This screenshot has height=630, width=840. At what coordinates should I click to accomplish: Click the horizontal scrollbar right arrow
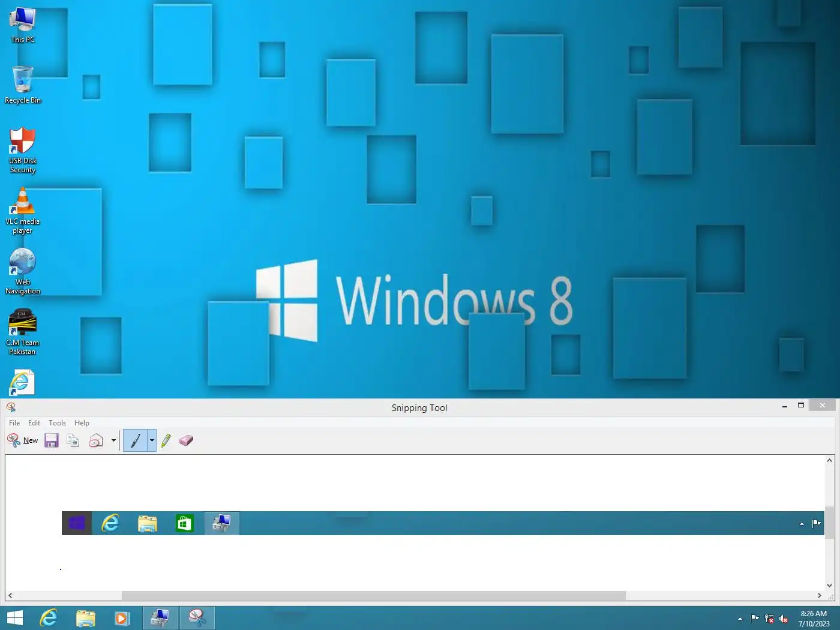820,596
